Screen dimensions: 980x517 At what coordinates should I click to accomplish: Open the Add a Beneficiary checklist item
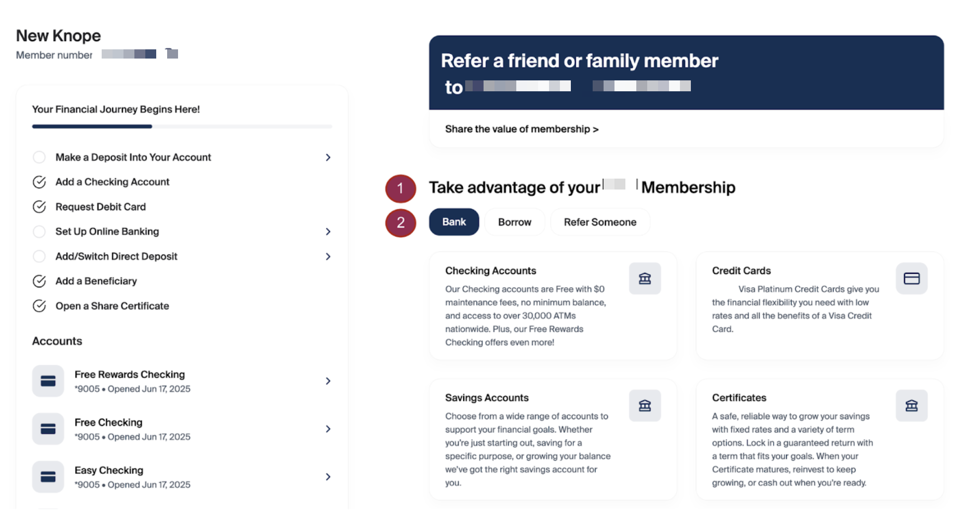[96, 281]
